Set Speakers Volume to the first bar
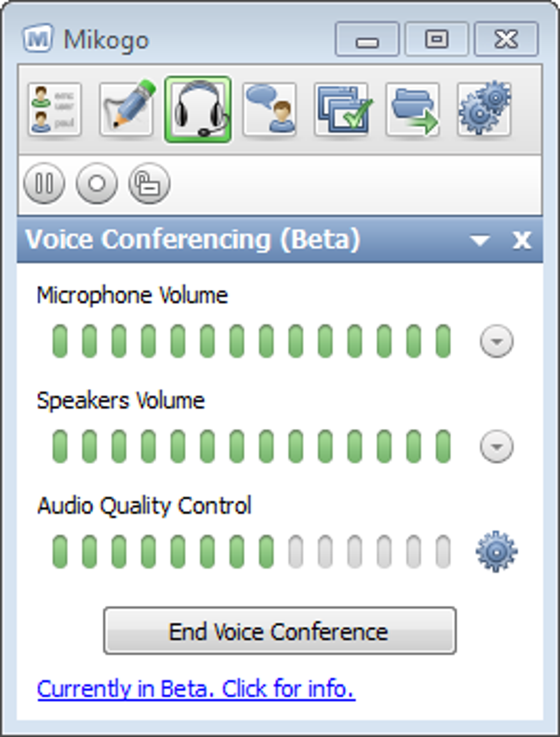 pyautogui.click(x=60, y=446)
